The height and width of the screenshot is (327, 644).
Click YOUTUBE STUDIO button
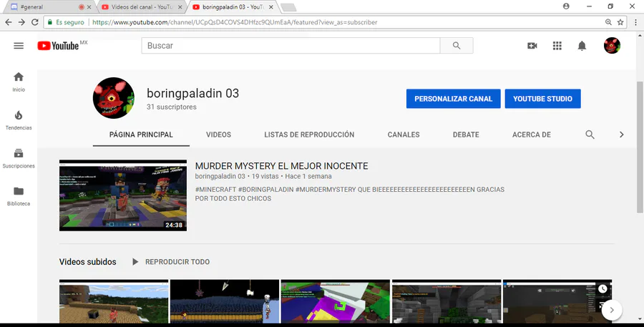[542, 99]
